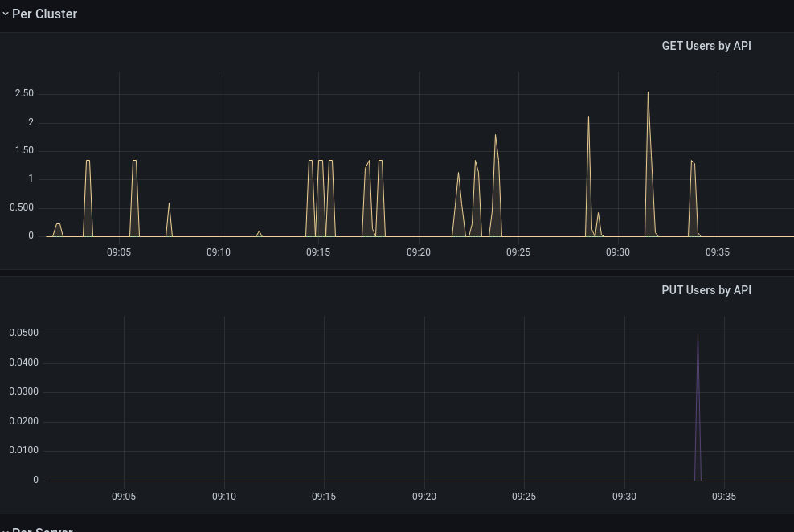Open the GET Users by API panel menu
Viewport: 794px width, 532px height.
pos(706,46)
